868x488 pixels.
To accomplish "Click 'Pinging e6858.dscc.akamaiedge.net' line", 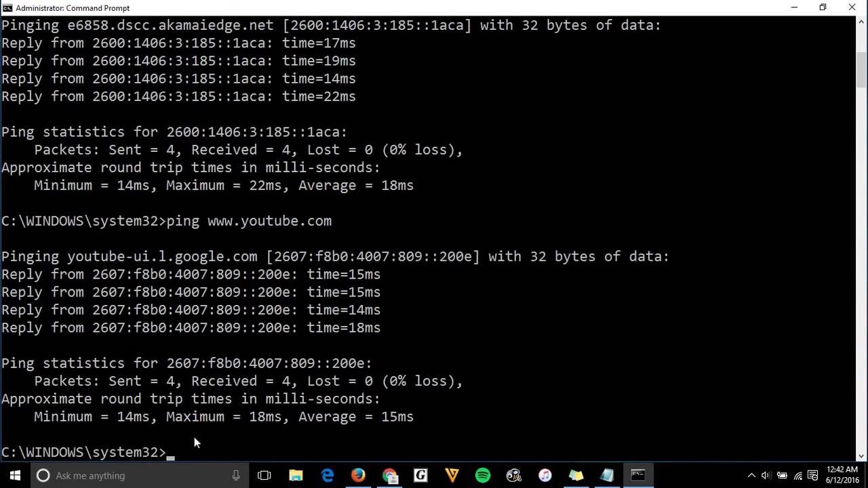I will click(331, 25).
